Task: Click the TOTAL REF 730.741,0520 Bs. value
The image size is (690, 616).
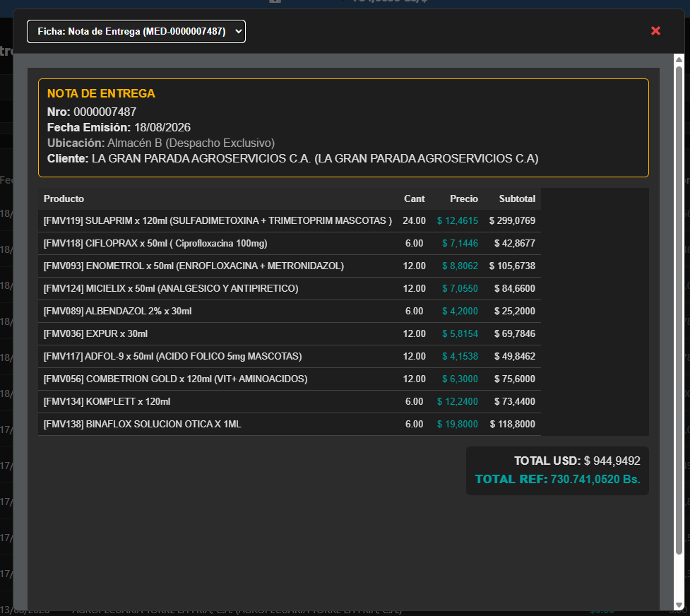Action: [x=595, y=479]
